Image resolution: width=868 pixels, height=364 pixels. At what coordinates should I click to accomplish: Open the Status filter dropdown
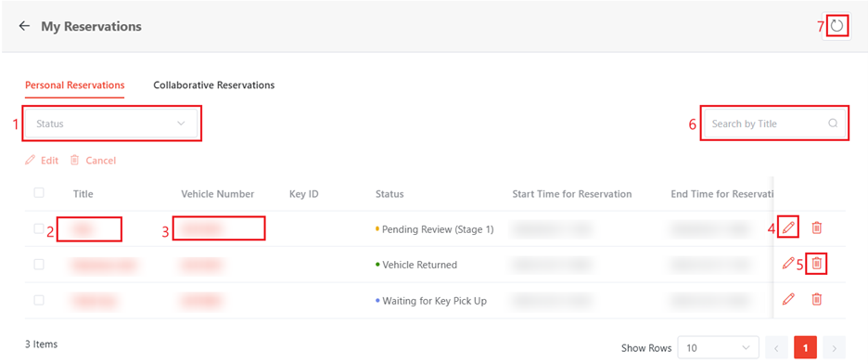[111, 123]
